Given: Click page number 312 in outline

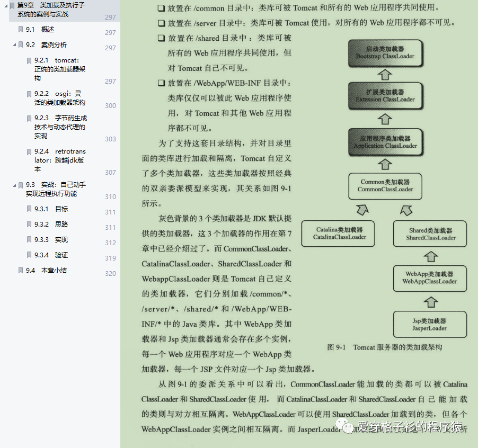Looking at the screenshot, I should coord(110,243).
